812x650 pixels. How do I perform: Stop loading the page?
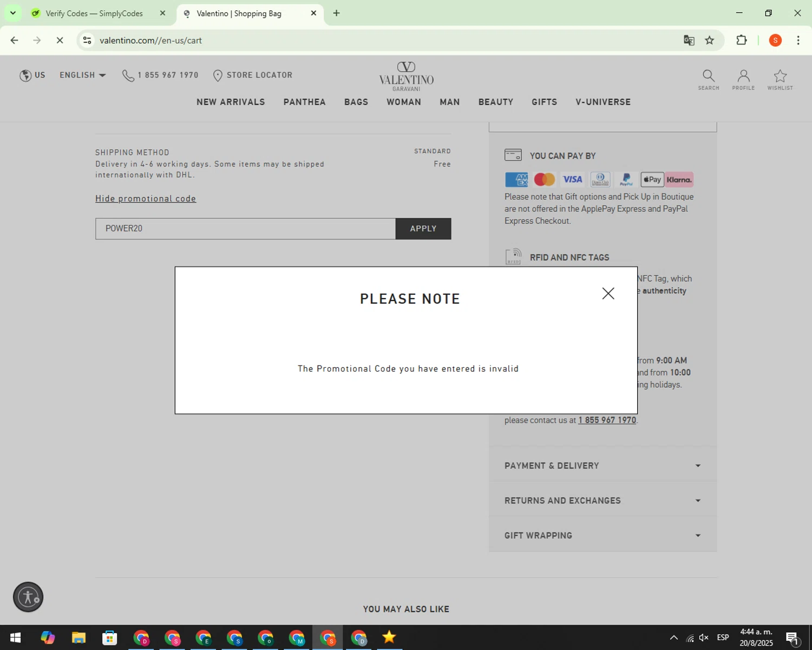[60, 40]
